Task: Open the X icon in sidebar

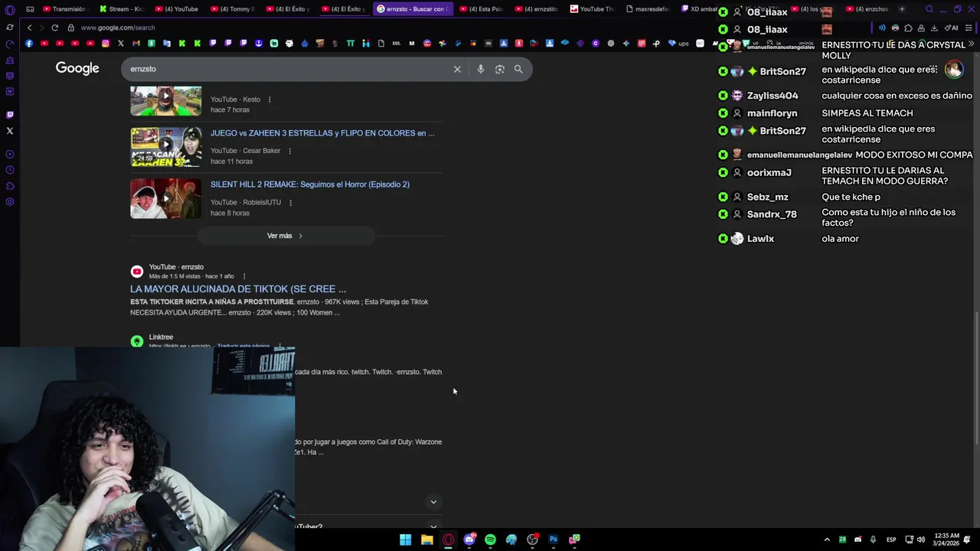Action: pos(10,131)
